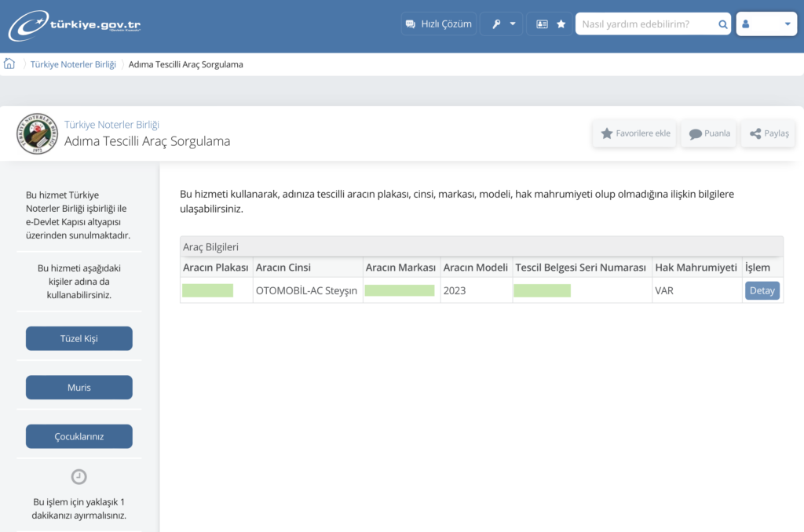Open Hızlı Çözüm quick help
Screen dimensions: 804x532
pyautogui.click(x=438, y=24)
